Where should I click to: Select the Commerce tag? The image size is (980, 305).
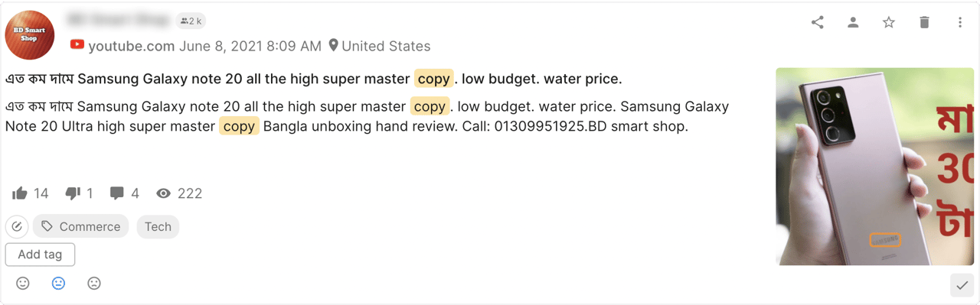pos(80,226)
